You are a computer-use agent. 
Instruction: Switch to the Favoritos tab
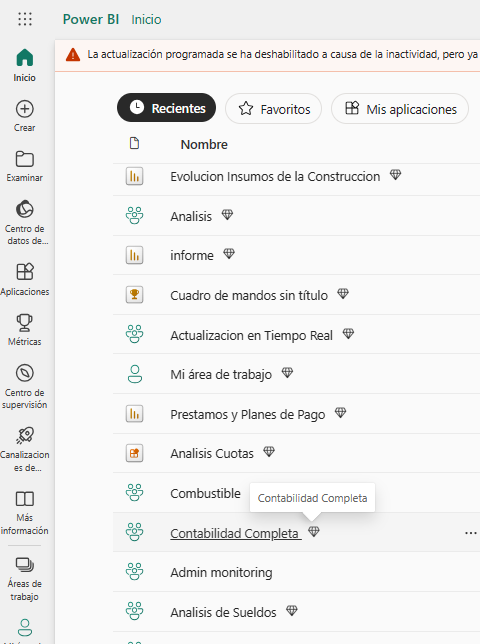coord(273,109)
